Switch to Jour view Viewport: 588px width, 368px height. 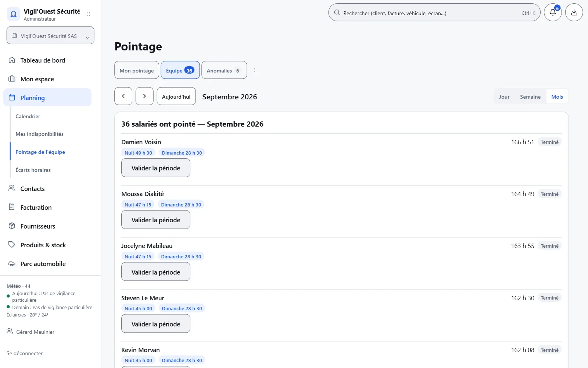point(504,97)
